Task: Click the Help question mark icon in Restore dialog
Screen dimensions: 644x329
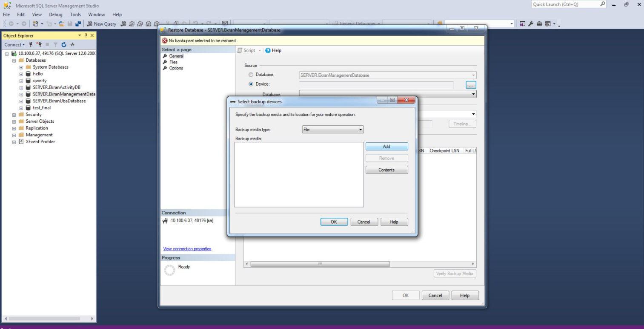Action: 268,50
